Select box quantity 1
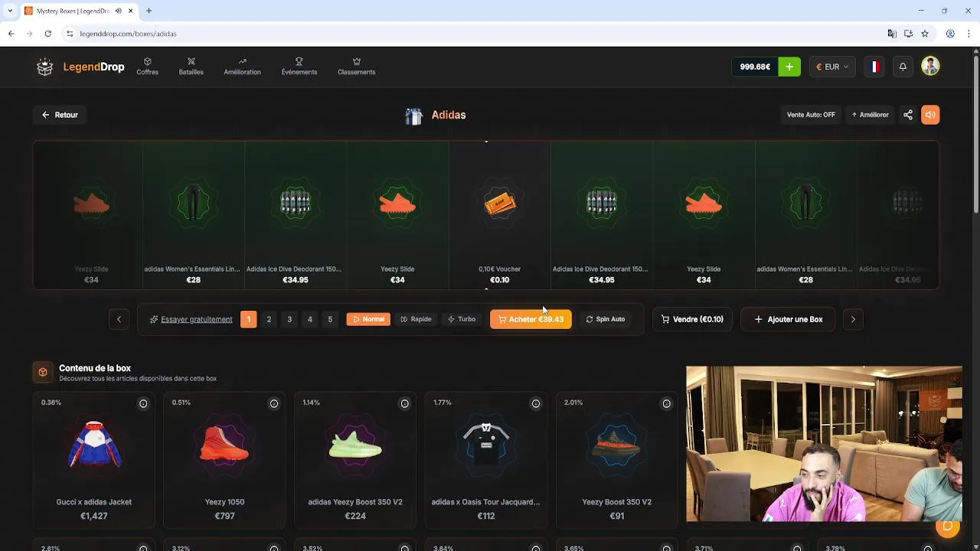 pos(248,319)
